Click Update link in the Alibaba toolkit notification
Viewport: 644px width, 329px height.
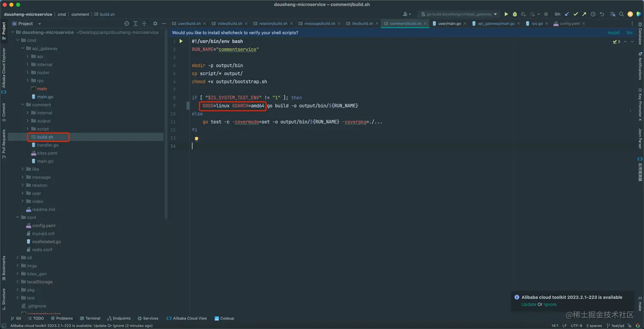[x=529, y=304]
